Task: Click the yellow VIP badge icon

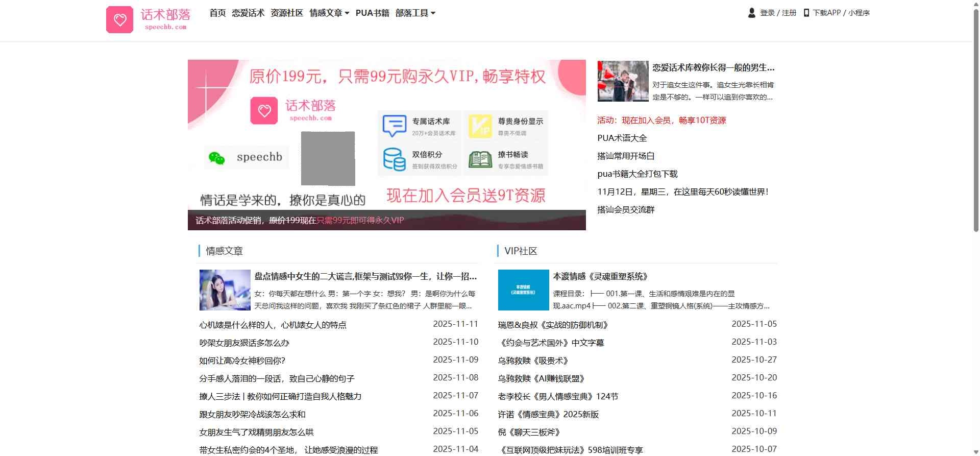Action: click(x=480, y=126)
